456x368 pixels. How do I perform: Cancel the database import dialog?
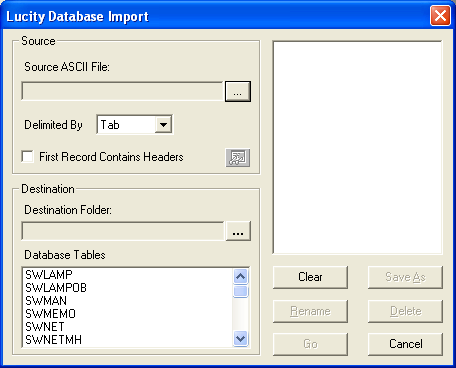coord(405,344)
